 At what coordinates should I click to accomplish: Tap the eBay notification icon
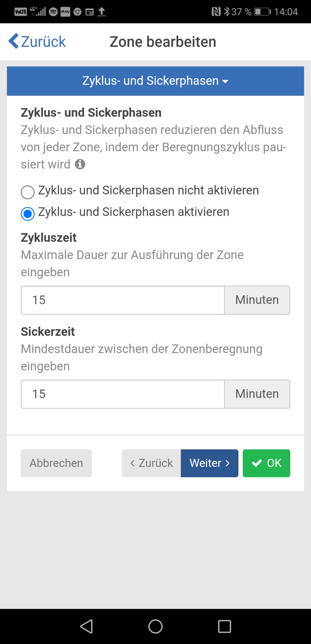65,12
